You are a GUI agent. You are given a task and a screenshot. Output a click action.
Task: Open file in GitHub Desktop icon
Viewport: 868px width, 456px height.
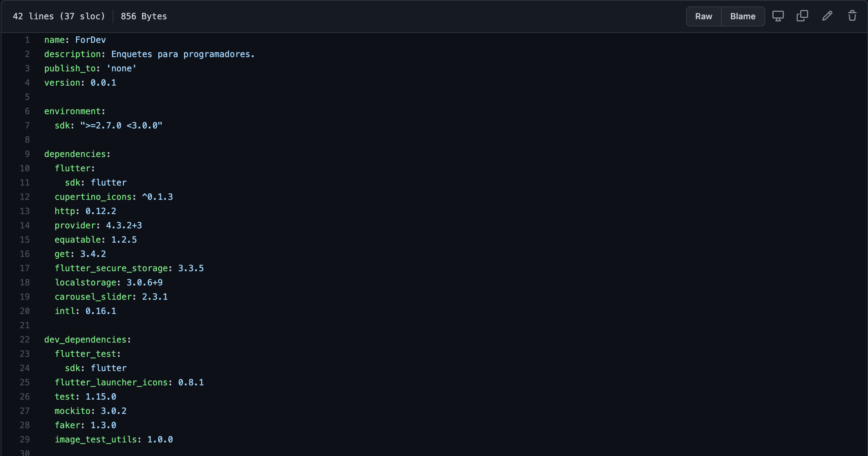[778, 16]
